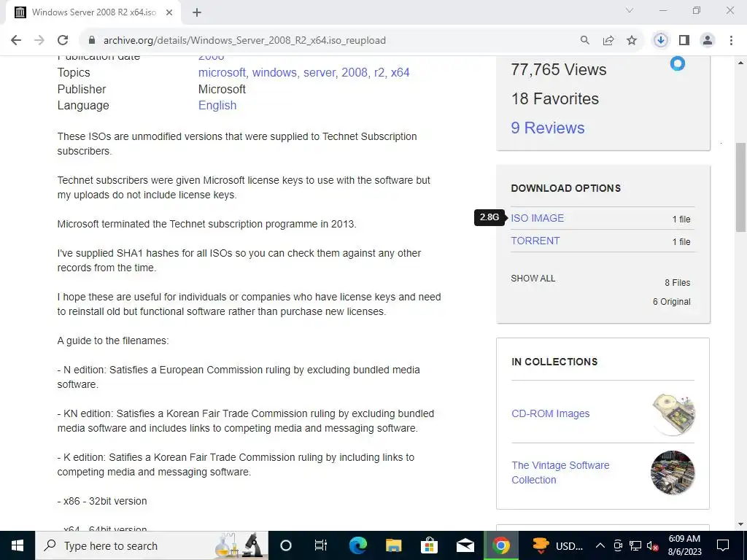This screenshot has width=747, height=560.
Task: Click the '77,765 Views' text
Action: 558,69
